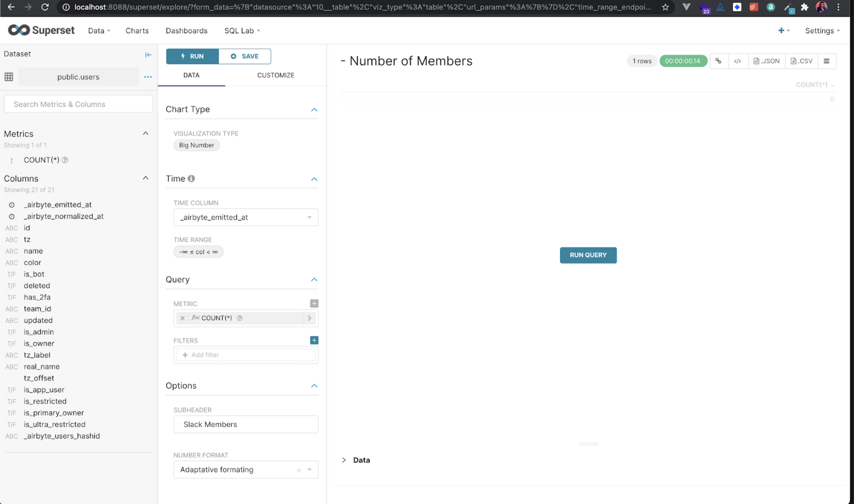854x504 pixels.
Task: Click the copy chart link icon
Action: pos(718,61)
